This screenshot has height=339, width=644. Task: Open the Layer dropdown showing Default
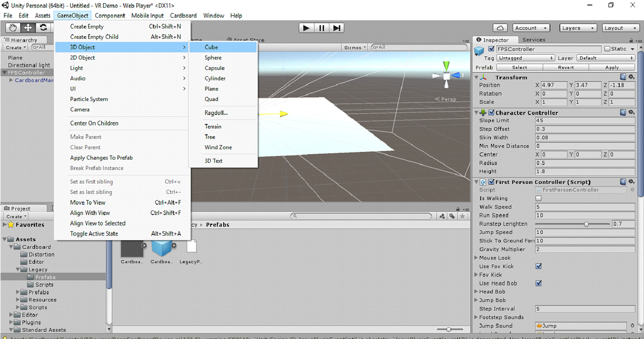click(x=606, y=58)
